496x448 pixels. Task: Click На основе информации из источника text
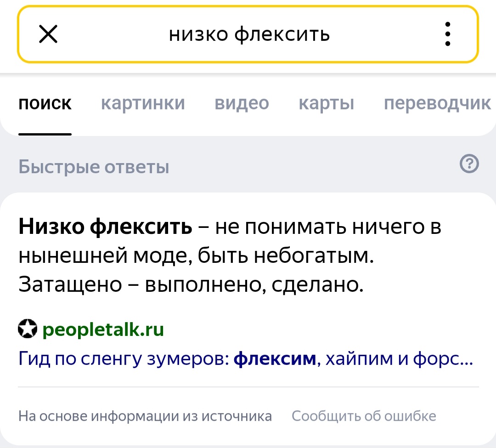(x=145, y=416)
